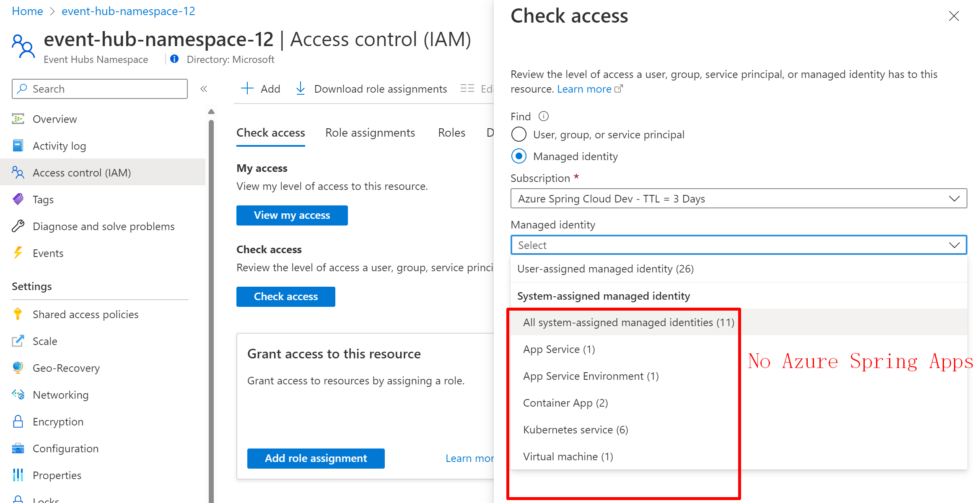This screenshot has width=980, height=503.
Task: Go to Geo-Recovery settings
Action: tap(103, 368)
